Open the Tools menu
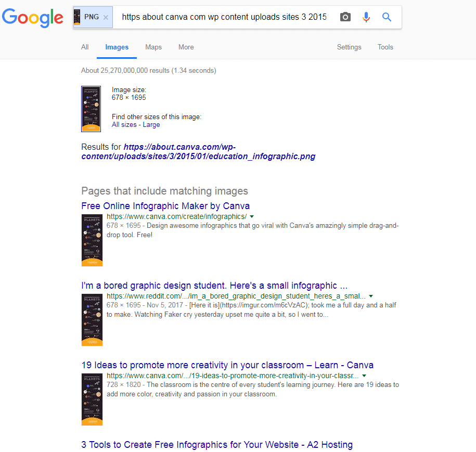 point(385,47)
